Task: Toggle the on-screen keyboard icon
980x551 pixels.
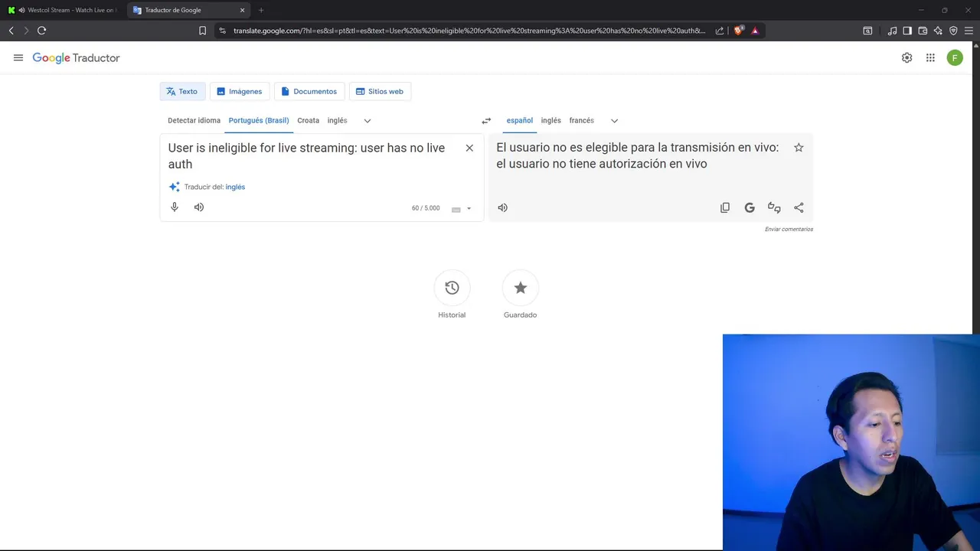Action: click(456, 209)
